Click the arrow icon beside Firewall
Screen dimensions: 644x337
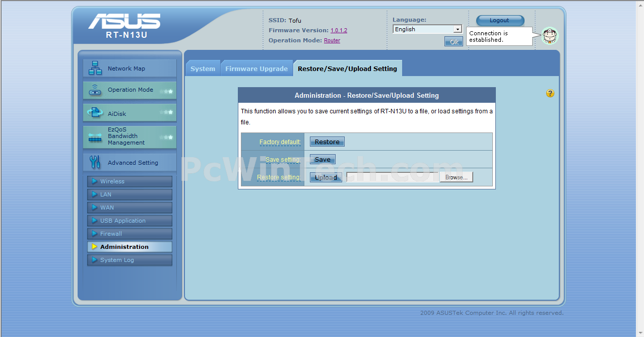94,234
